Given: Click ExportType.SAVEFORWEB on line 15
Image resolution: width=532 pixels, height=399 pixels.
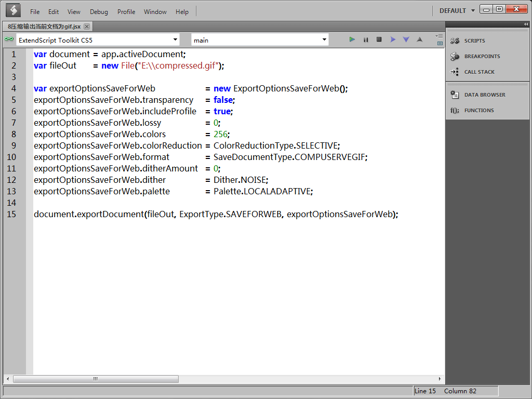Looking at the screenshot, I should [230, 214].
